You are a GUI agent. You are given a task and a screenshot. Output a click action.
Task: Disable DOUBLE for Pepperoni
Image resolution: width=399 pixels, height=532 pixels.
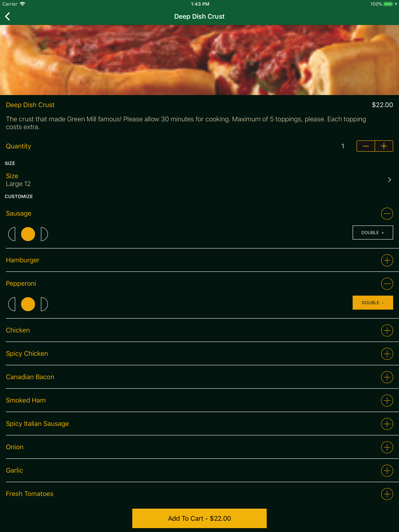373,303
